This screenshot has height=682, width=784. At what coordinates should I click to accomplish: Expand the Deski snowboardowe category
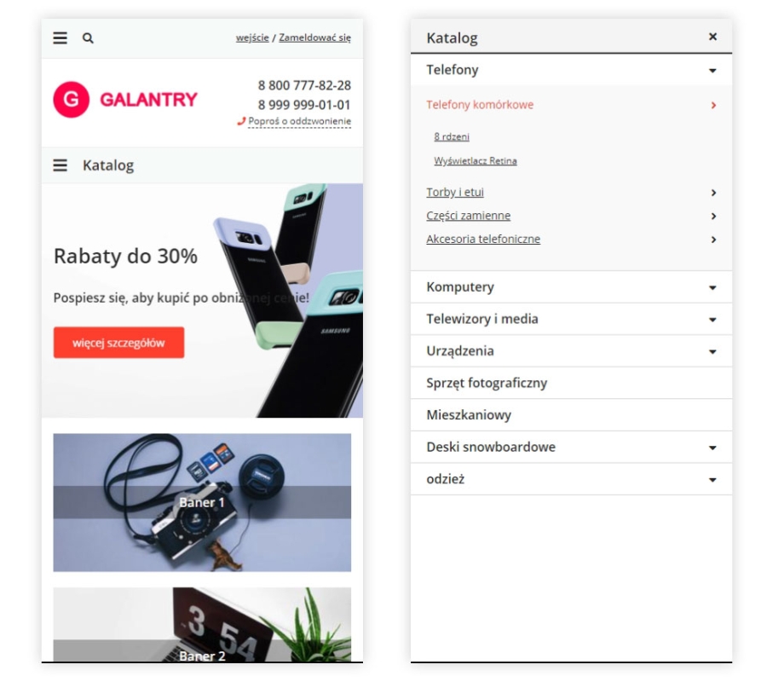712,448
